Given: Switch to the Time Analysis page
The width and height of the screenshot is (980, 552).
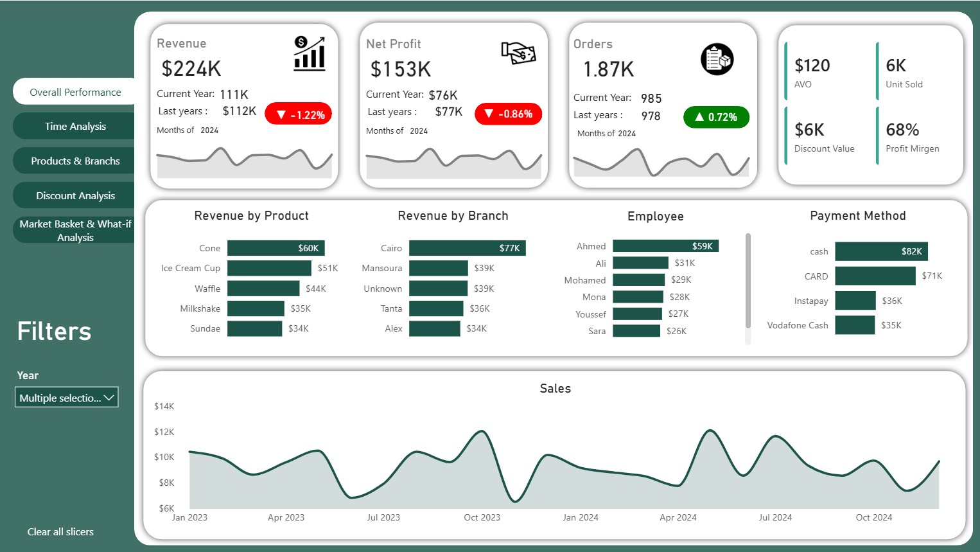Looking at the screenshot, I should [x=75, y=127].
